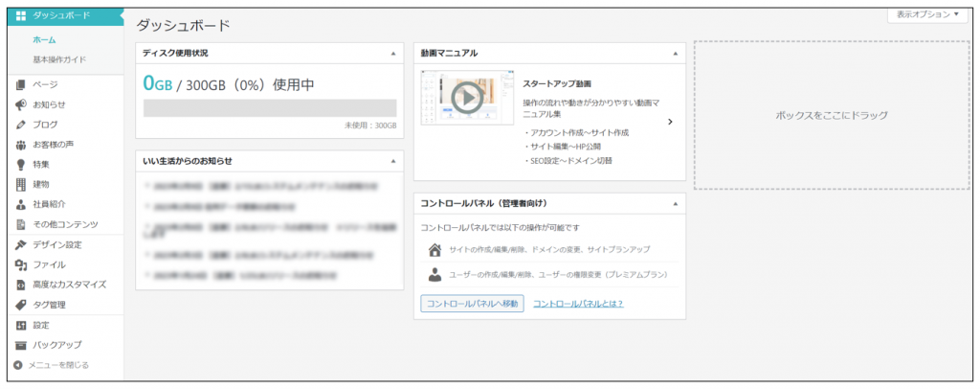Select the 特集 lightbulb icon
Viewport: 980px width, 389px height.
[x=20, y=165]
